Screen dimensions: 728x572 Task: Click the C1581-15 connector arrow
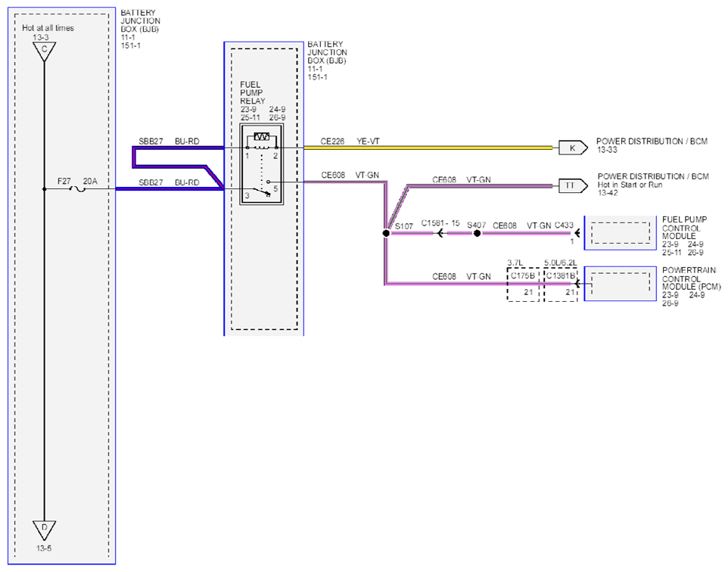[440, 233]
